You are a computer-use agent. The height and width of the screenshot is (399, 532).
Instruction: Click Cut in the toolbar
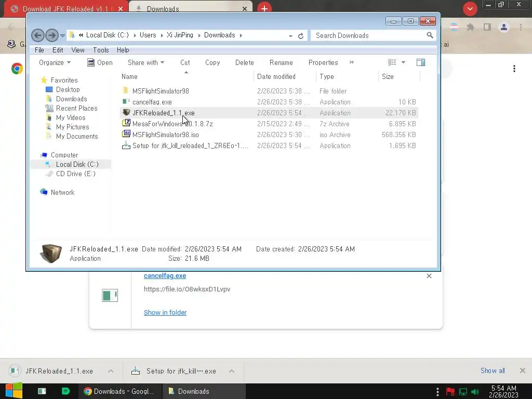(x=185, y=62)
